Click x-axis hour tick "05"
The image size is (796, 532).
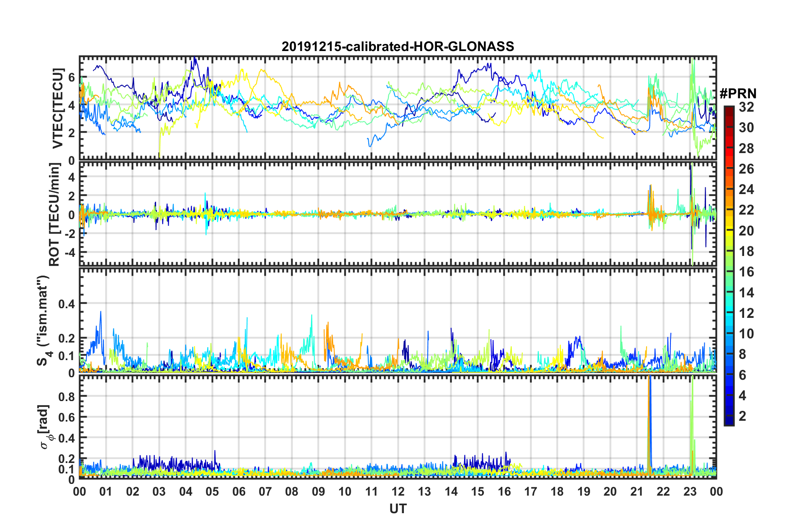212,491
